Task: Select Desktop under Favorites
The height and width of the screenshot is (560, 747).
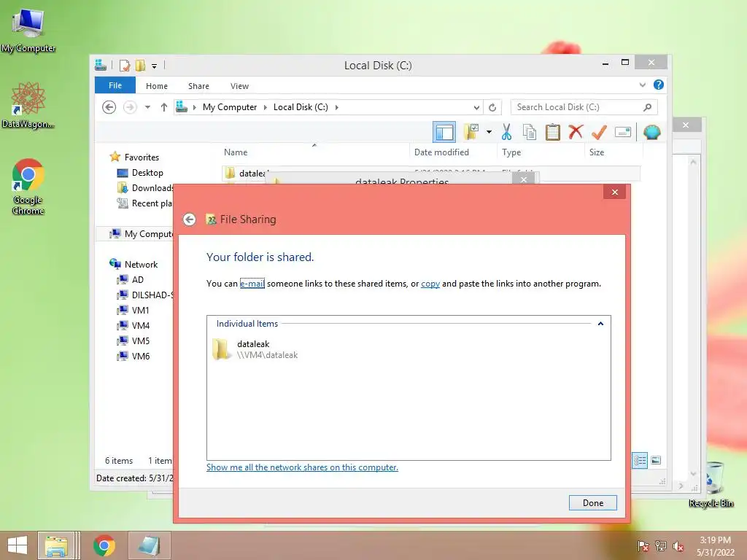Action: pos(147,172)
